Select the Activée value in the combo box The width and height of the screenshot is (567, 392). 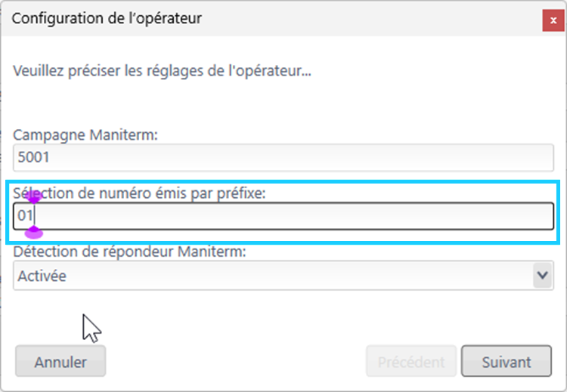point(42,276)
